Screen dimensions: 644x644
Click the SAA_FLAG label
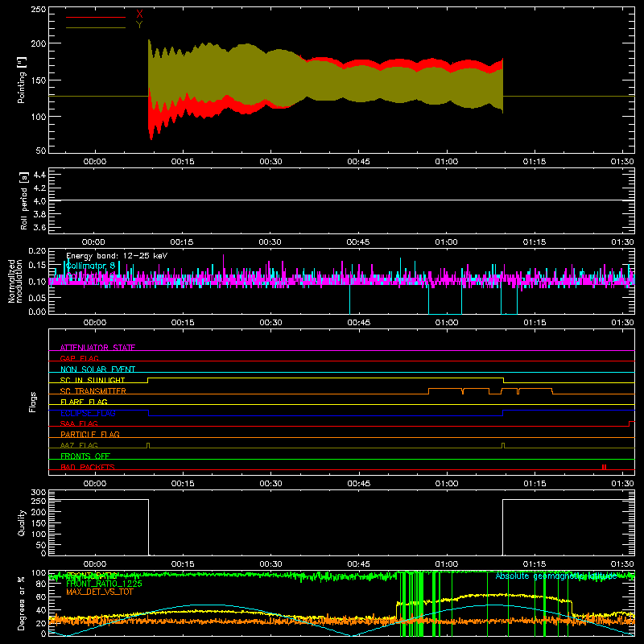(x=79, y=423)
